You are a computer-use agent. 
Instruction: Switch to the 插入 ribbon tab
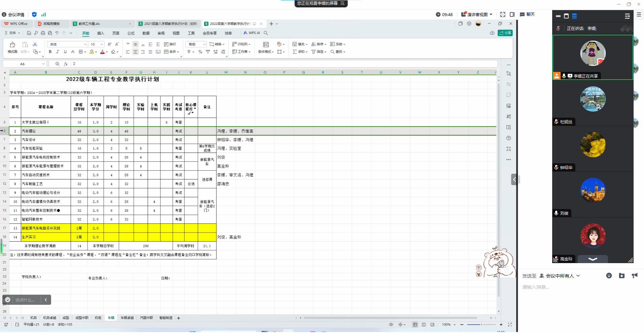click(x=101, y=33)
